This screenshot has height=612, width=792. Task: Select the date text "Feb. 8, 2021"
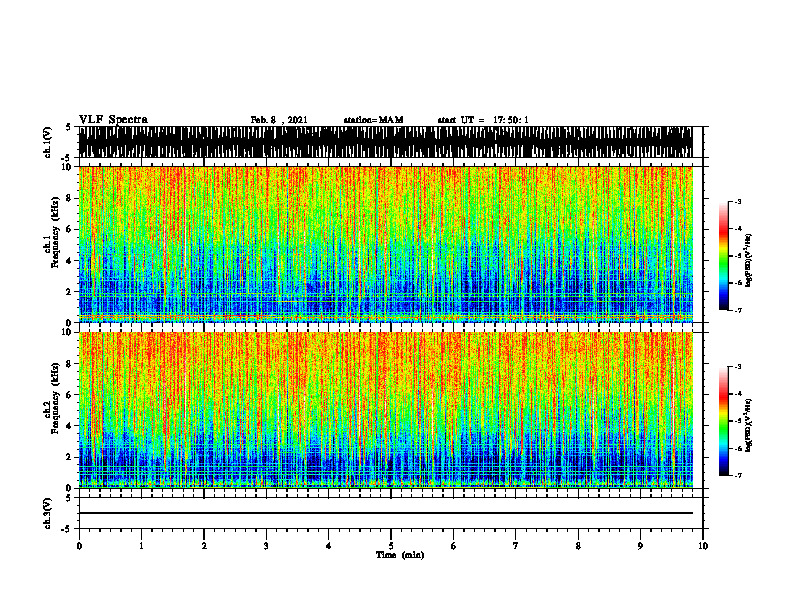tap(279, 120)
